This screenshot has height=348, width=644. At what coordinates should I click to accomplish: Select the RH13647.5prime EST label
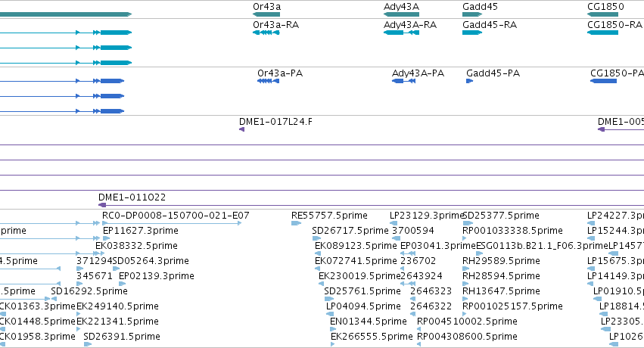click(501, 291)
